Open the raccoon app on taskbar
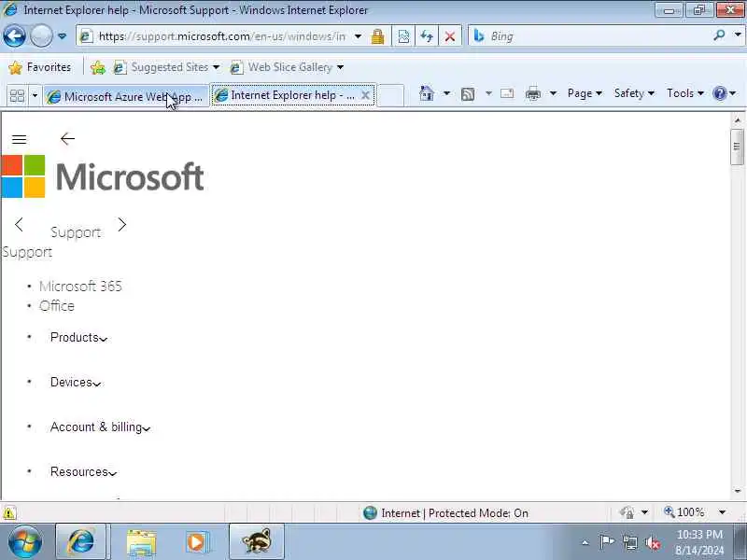The height and width of the screenshot is (560, 747). (x=256, y=541)
